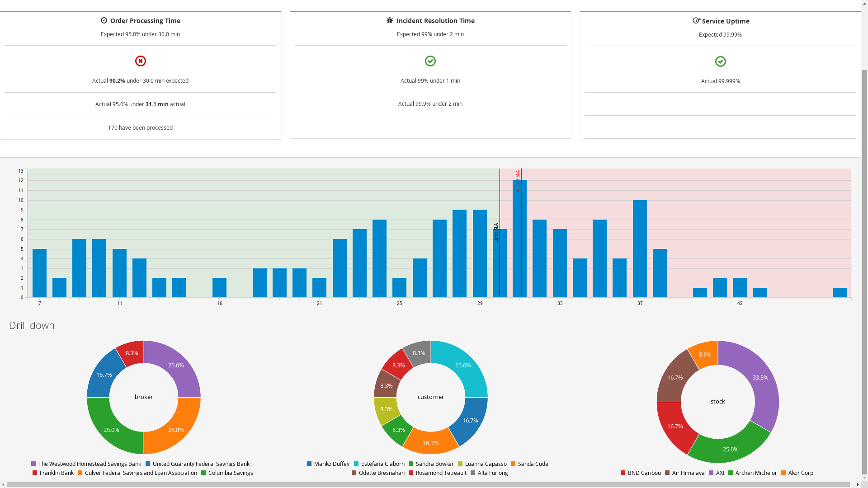Click the Service Uptime header icon
This screenshot has height=488, width=868.
tap(696, 20)
